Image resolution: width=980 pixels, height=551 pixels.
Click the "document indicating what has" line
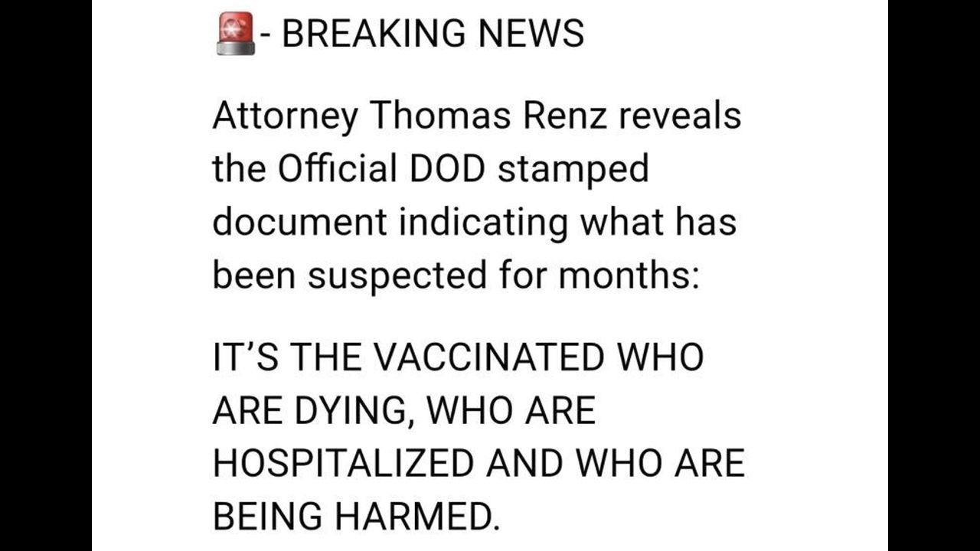click(474, 222)
